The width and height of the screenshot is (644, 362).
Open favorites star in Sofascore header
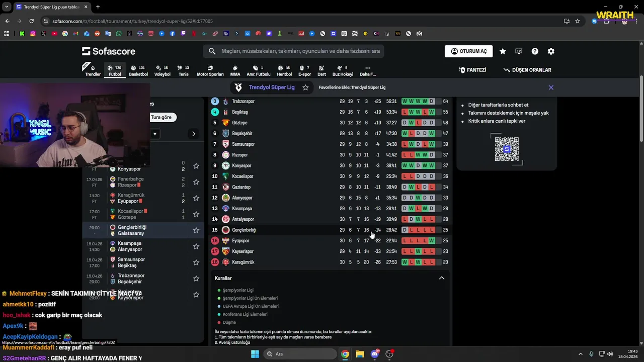pos(503,51)
